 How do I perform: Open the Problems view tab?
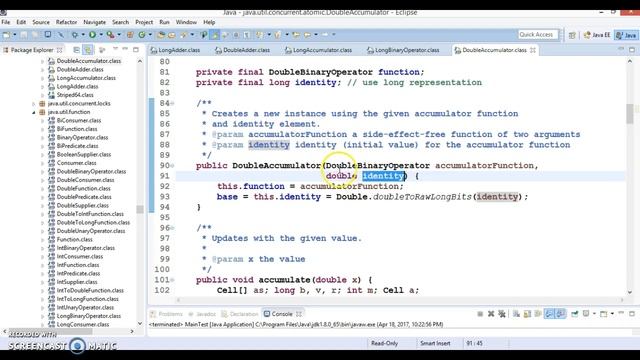pos(166,314)
